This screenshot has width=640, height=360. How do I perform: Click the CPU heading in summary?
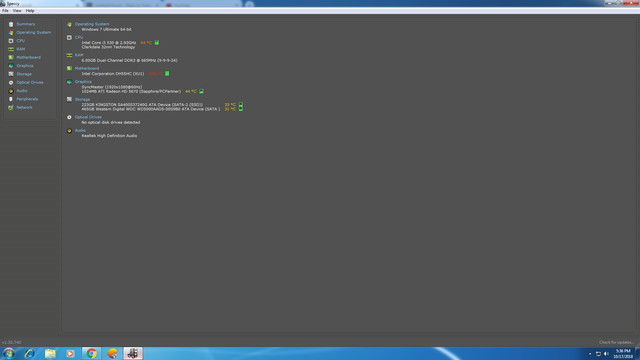(x=79, y=37)
